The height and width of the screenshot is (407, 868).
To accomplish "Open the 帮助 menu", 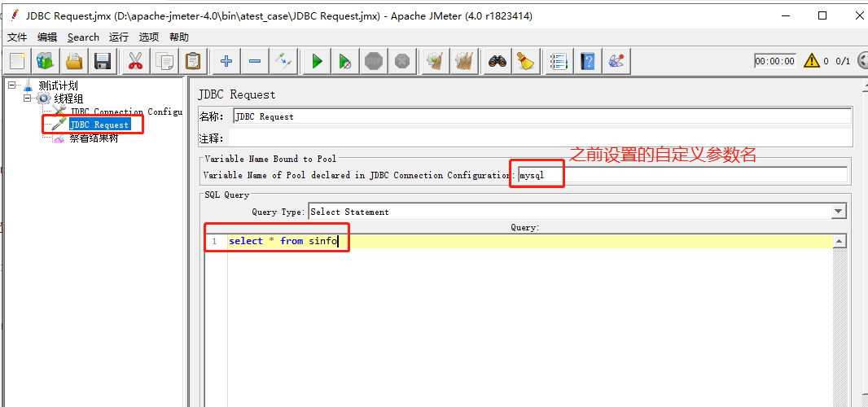I will [x=179, y=37].
